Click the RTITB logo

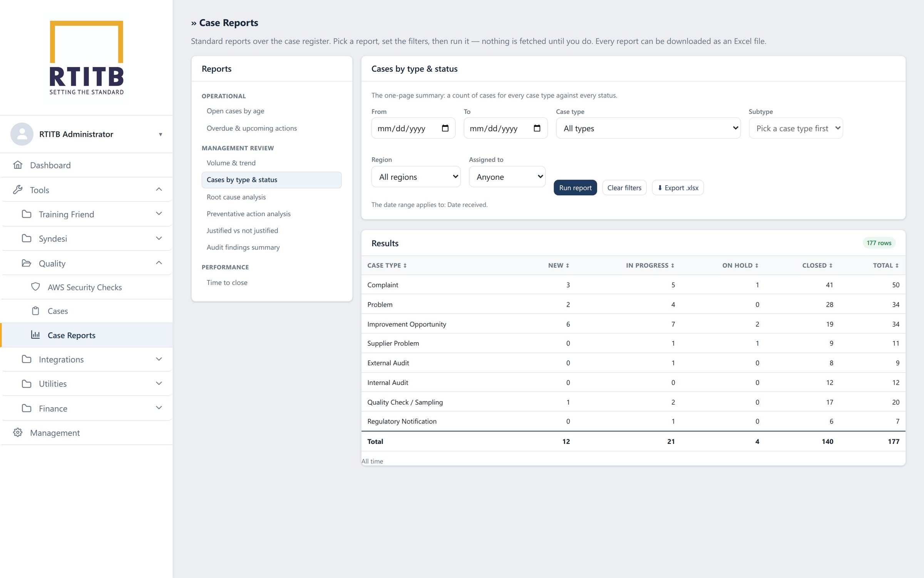click(87, 58)
